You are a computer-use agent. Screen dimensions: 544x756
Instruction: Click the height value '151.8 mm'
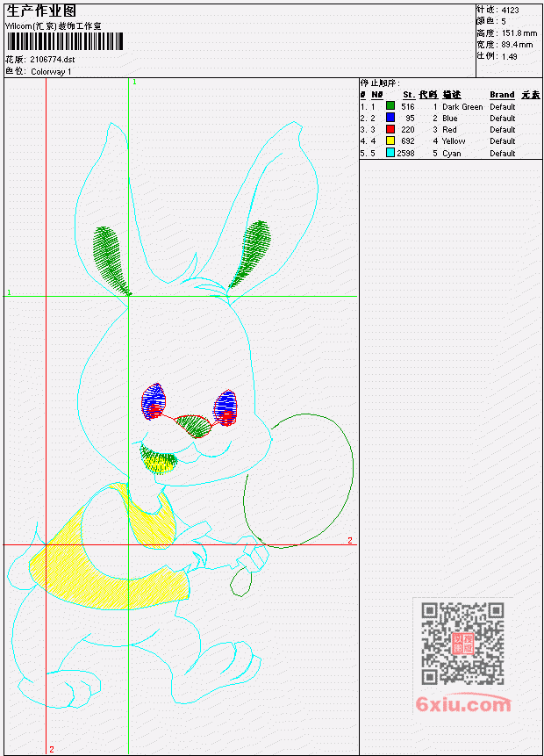click(519, 32)
